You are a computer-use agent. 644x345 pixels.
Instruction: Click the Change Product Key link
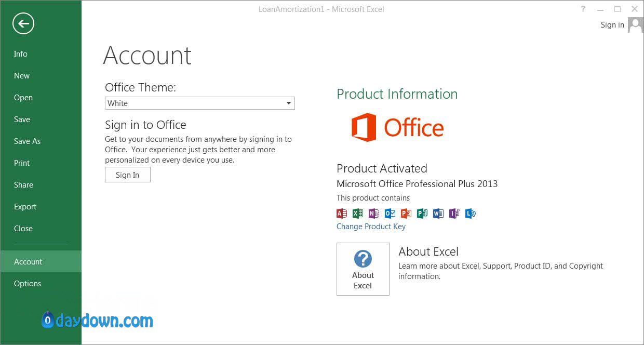[371, 227]
